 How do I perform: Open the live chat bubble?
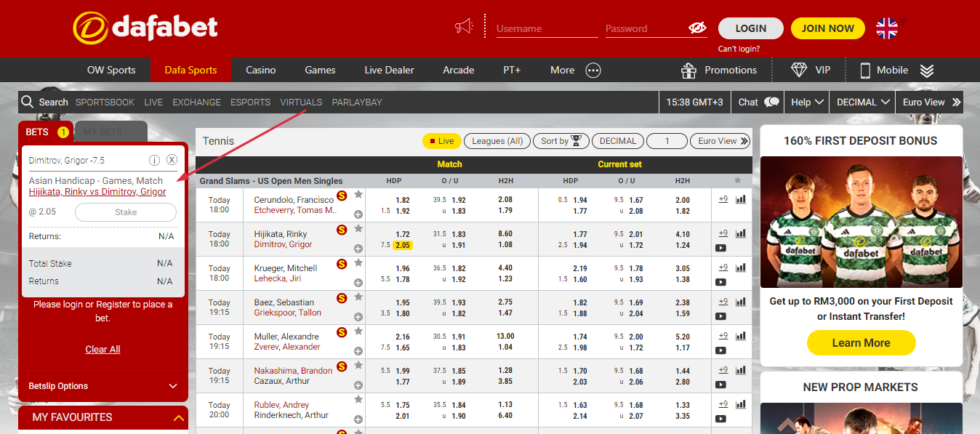pyautogui.click(x=771, y=103)
